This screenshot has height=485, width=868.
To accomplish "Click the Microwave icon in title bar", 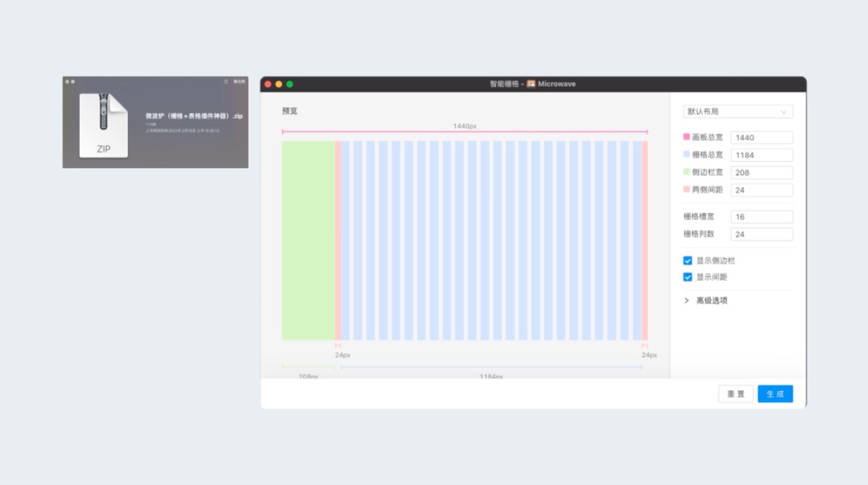I will click(531, 84).
